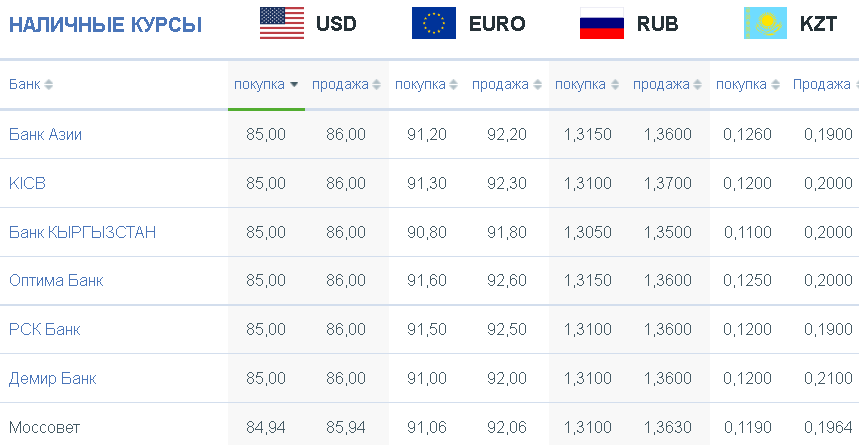Sort by RUB продажа sort arrows
Viewport: 859px width, 445px height.
[x=697, y=85]
